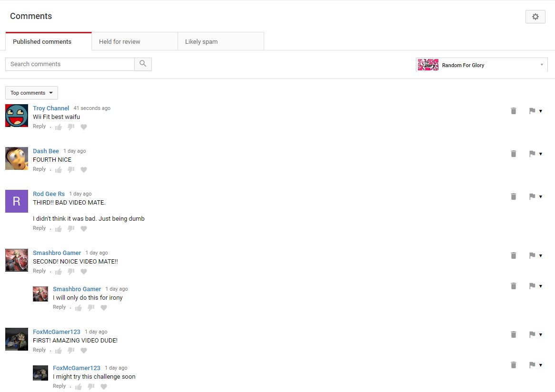Expand flag arrow on 'only for irony' reply

(x=541, y=286)
